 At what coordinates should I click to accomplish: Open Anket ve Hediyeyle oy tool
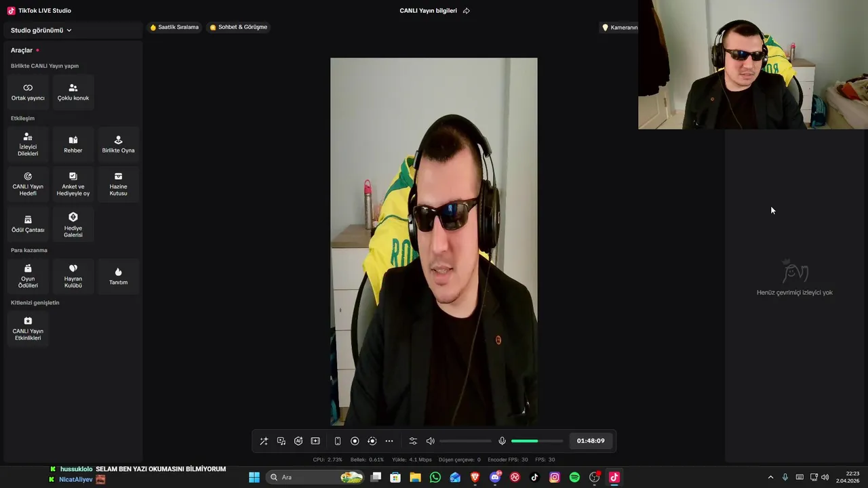click(x=73, y=184)
